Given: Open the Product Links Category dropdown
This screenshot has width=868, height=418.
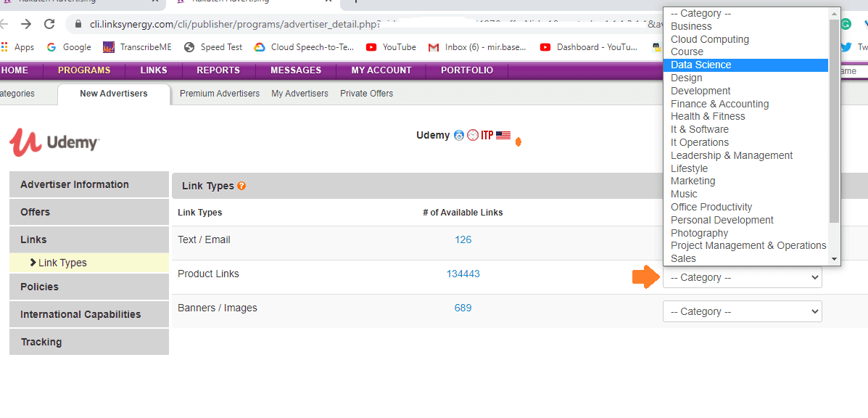Looking at the screenshot, I should (743, 277).
